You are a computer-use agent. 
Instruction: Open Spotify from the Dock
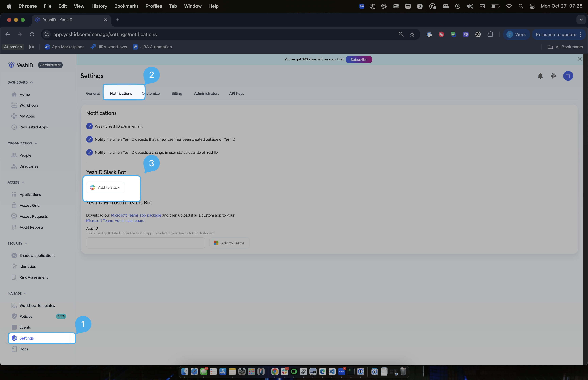point(294,371)
